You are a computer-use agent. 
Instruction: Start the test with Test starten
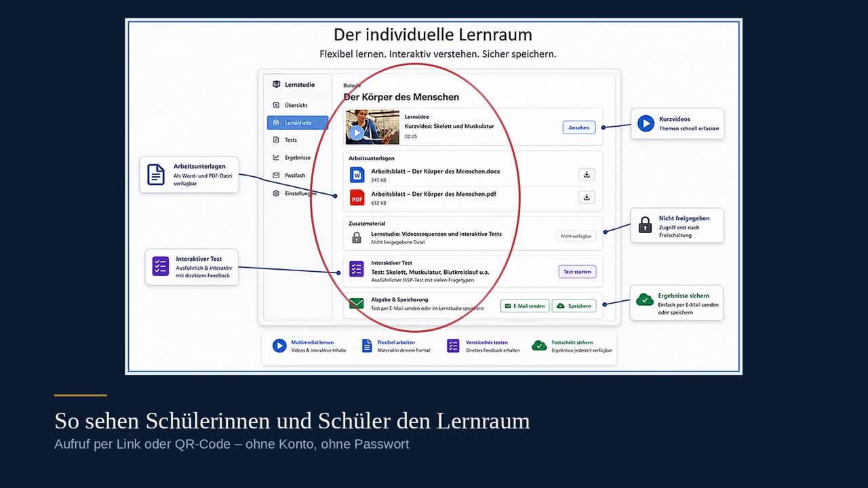point(577,272)
